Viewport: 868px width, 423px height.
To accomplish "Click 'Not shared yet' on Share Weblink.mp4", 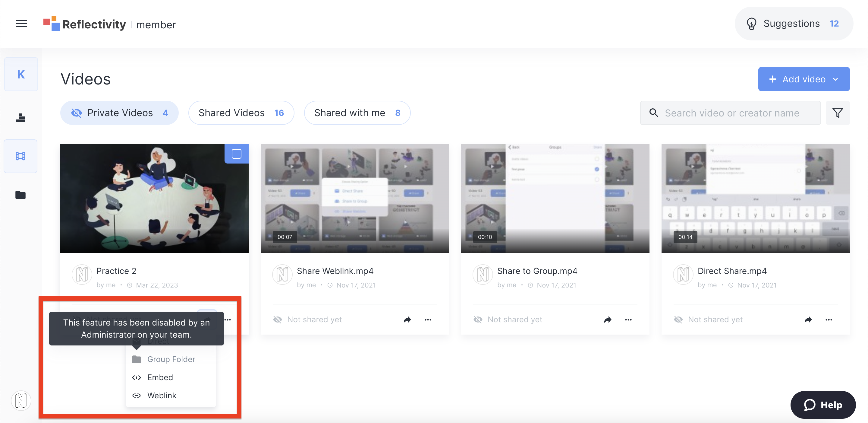I will [314, 320].
